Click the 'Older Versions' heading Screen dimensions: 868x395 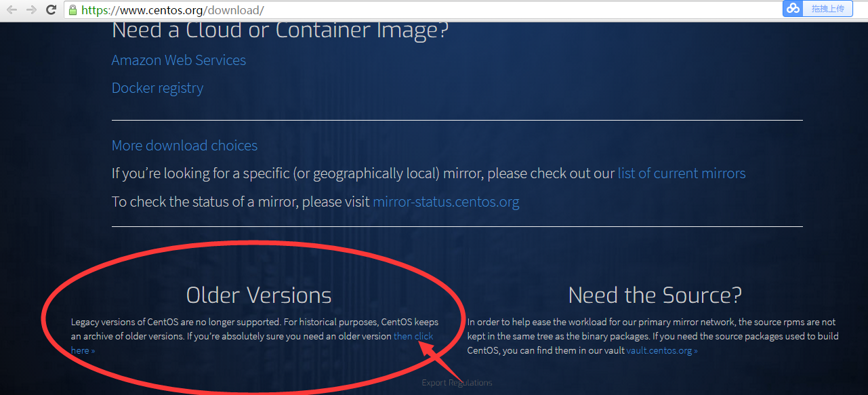(259, 295)
